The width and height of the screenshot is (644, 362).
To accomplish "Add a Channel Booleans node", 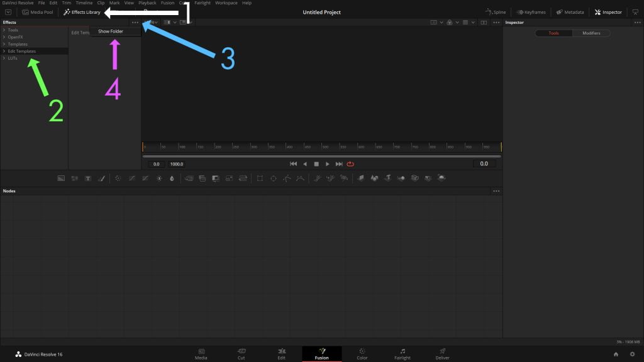I will pos(202,178).
